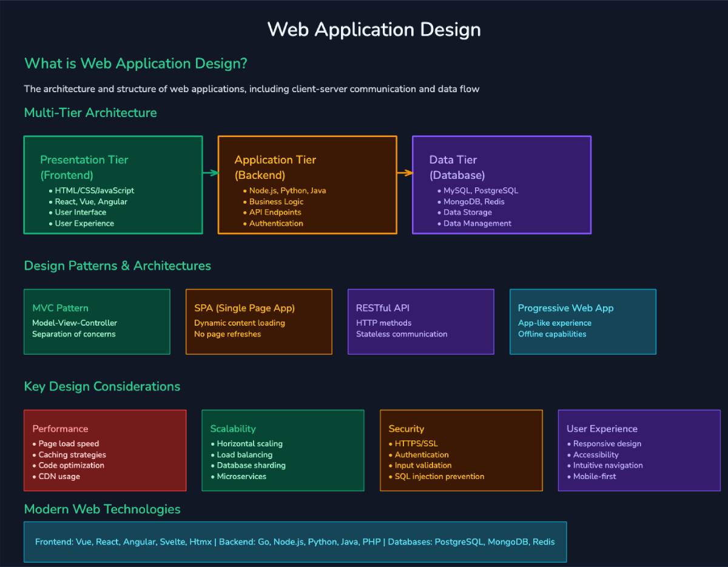Select the Security card

coord(461,450)
